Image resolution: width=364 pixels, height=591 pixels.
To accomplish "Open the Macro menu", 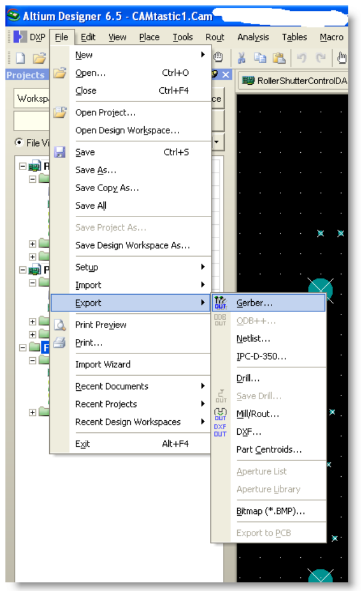I will [332, 37].
